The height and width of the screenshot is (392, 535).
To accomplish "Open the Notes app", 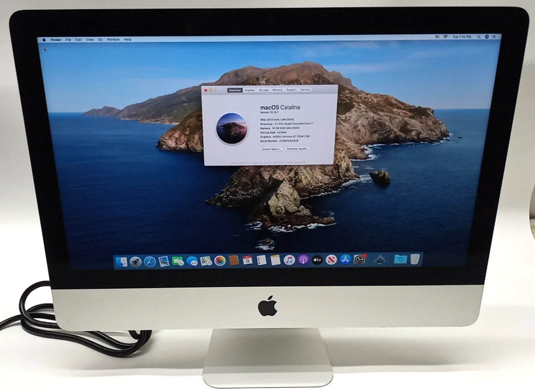I will (x=275, y=261).
